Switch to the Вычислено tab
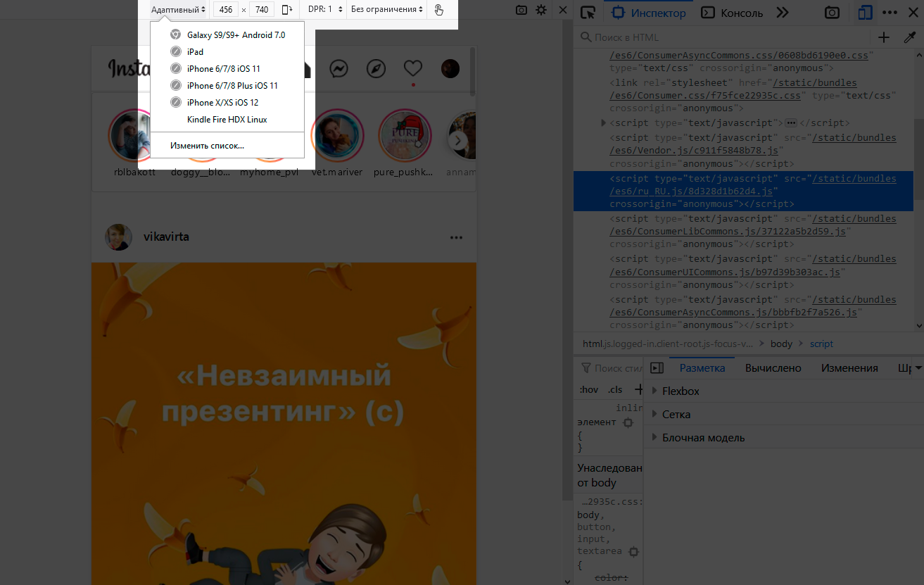Viewport: 924px width, 585px height. tap(773, 367)
